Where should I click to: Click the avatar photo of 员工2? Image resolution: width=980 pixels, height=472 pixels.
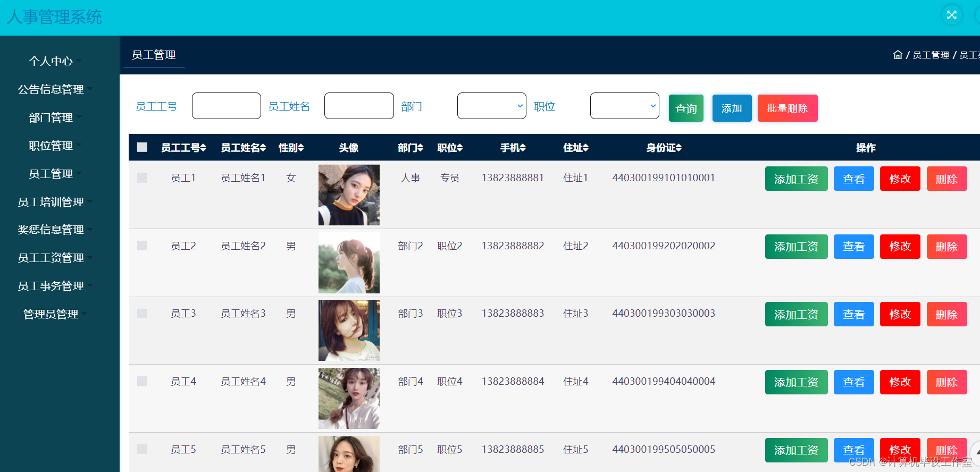[349, 263]
